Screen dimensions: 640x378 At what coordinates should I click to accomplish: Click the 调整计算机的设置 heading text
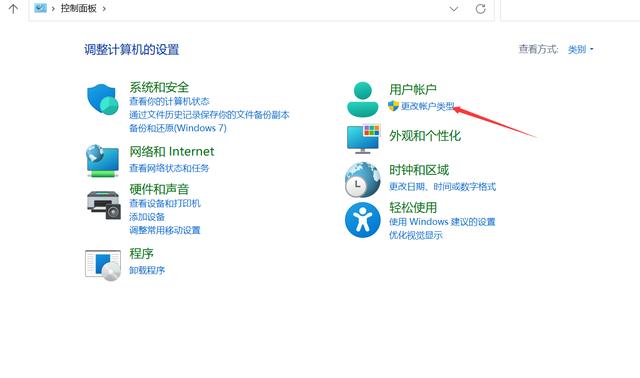click(131, 49)
